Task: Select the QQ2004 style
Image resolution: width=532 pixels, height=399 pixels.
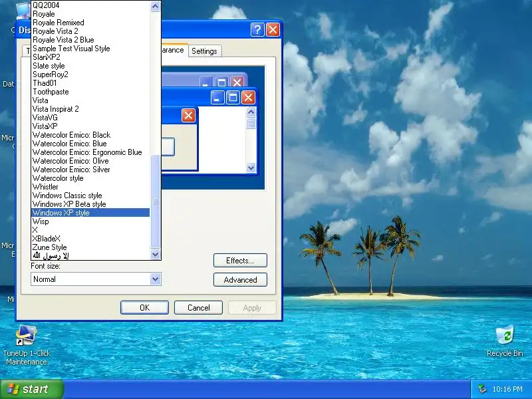Action: point(90,5)
